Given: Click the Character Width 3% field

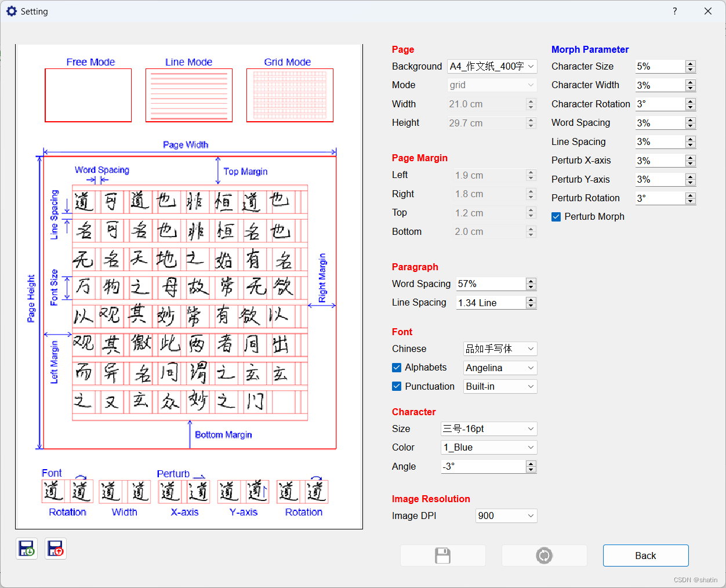Looking at the screenshot, I should click(660, 85).
